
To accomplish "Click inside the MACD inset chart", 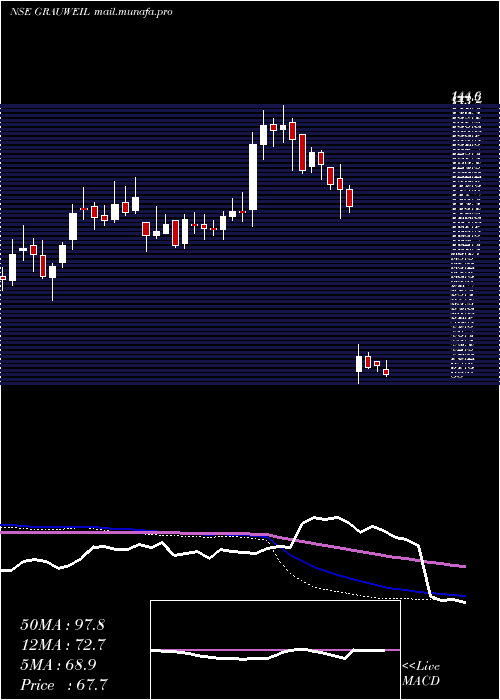I will pos(275,650).
